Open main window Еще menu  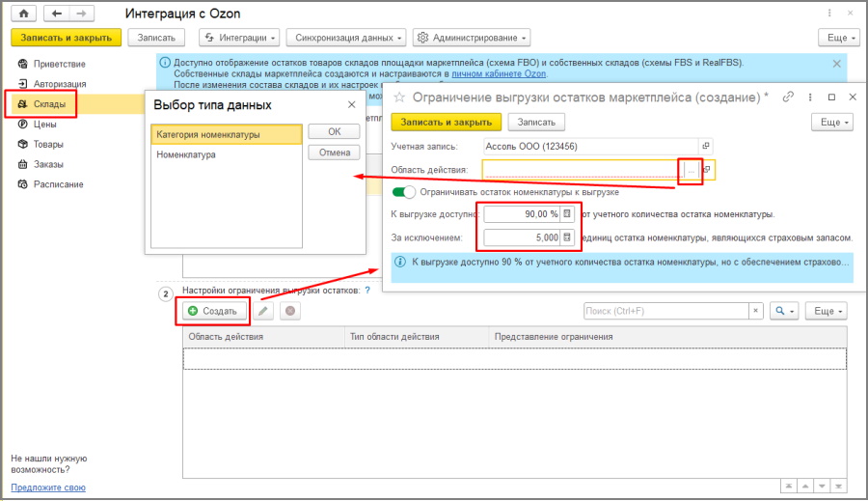838,38
